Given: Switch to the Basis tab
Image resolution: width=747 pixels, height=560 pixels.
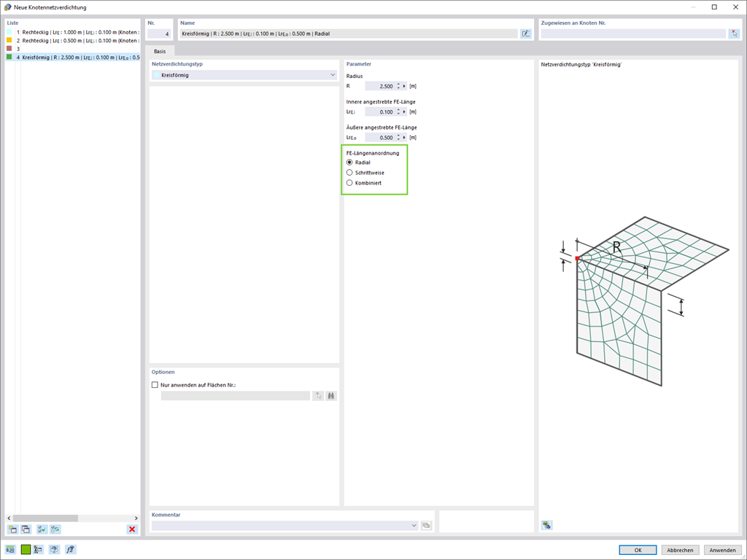Looking at the screenshot, I should click(160, 51).
